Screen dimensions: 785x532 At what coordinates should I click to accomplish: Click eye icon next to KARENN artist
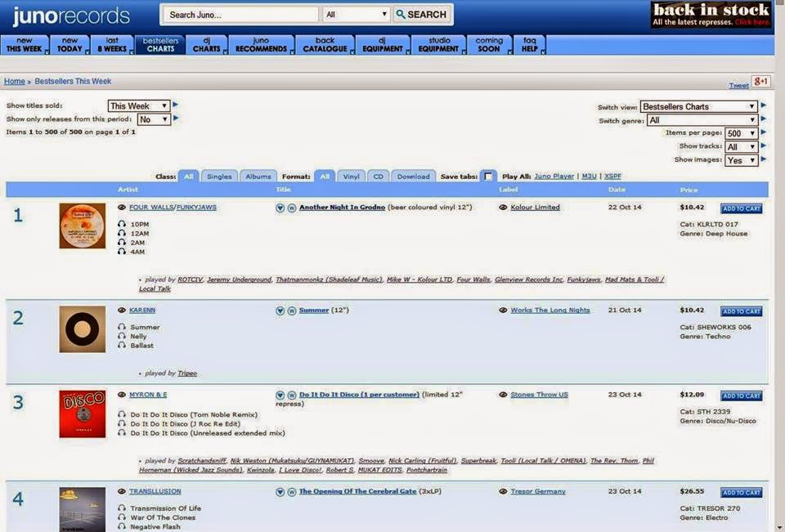122,311
